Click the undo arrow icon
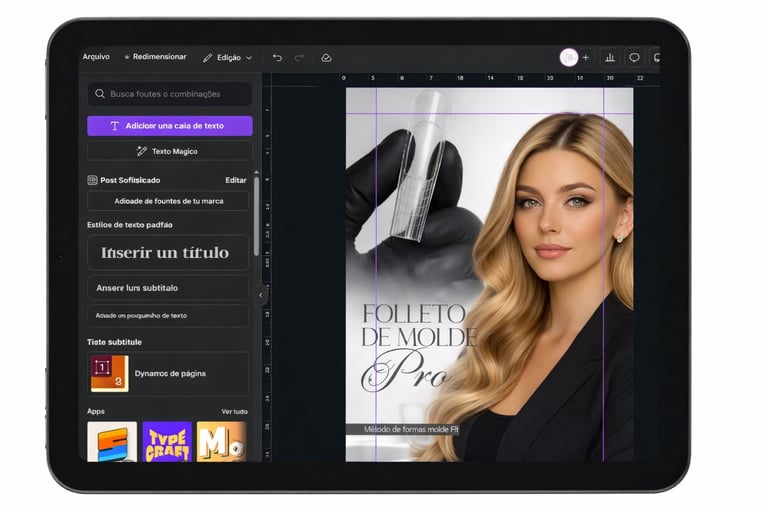The image size is (768, 512). click(x=277, y=58)
